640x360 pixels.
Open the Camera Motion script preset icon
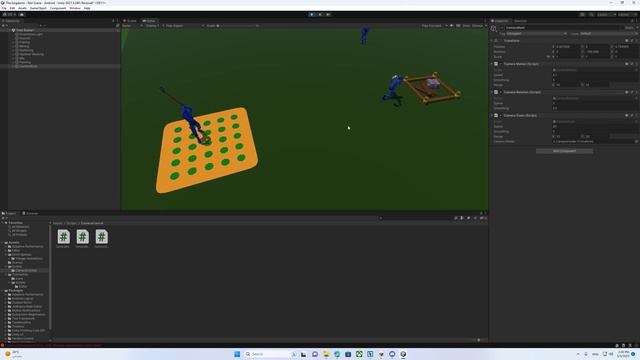click(x=631, y=64)
